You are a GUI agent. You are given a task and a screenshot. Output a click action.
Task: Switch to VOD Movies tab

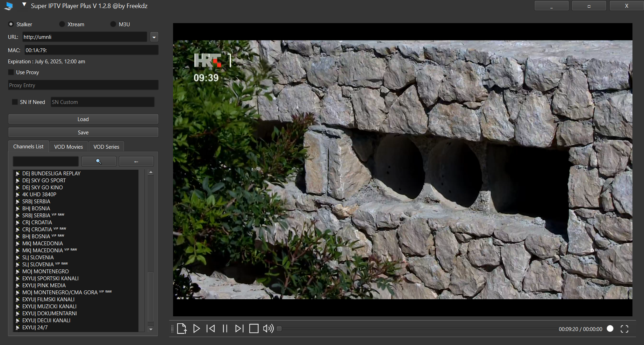click(x=69, y=147)
